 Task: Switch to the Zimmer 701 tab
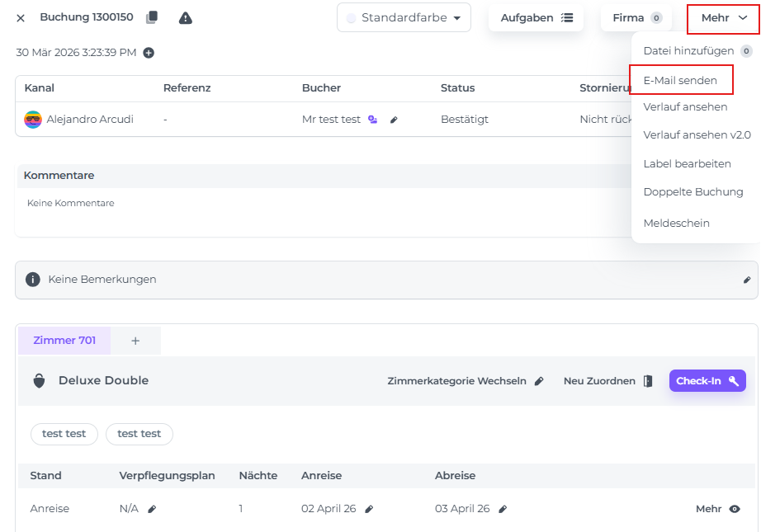pos(64,341)
